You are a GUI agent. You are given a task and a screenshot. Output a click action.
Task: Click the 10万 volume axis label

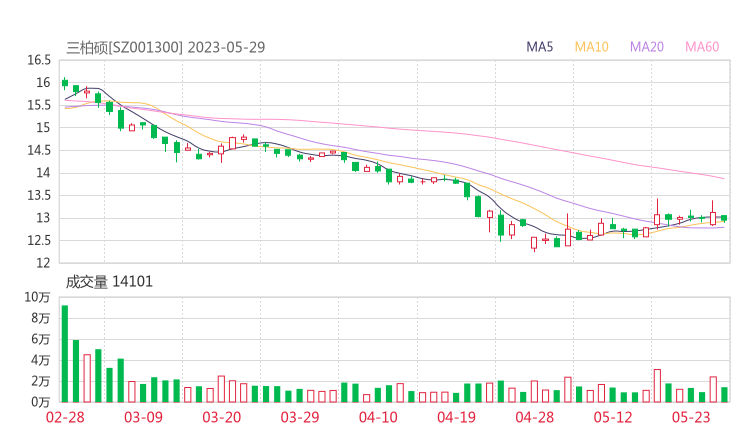pos(37,297)
